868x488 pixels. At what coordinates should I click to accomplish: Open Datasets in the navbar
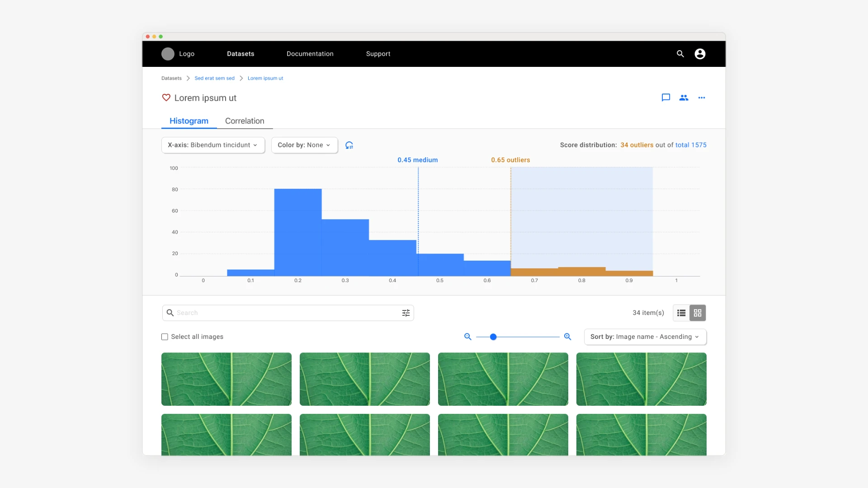(x=241, y=54)
